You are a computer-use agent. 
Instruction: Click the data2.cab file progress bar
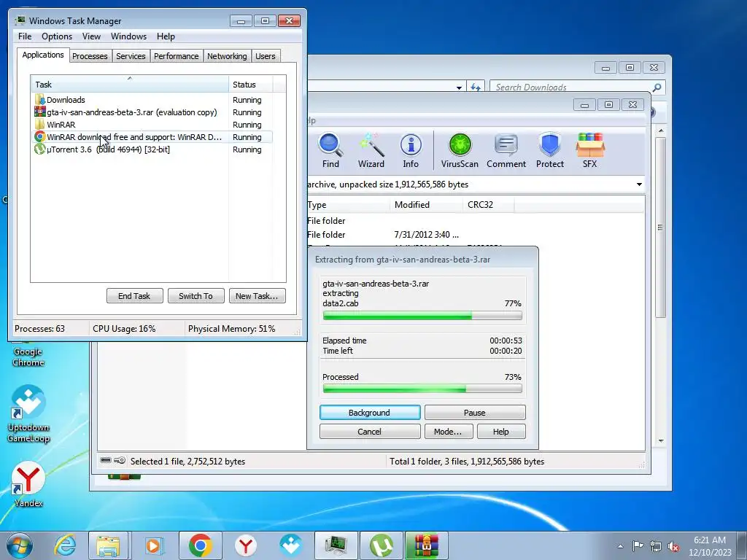point(422,315)
